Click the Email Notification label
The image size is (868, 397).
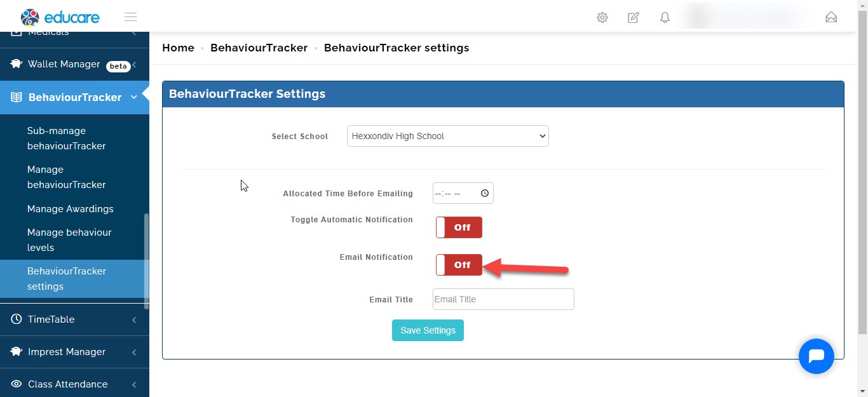[376, 257]
